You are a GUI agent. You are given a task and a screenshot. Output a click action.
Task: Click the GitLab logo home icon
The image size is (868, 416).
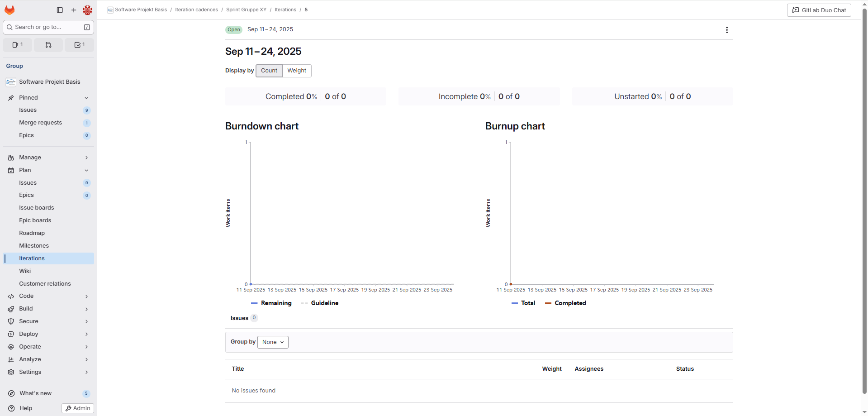pos(9,10)
